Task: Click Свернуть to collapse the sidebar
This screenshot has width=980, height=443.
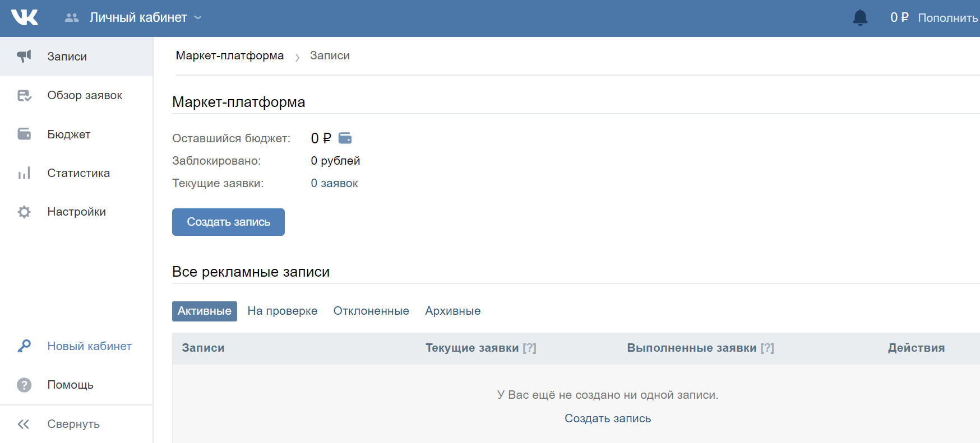Action: point(73,424)
